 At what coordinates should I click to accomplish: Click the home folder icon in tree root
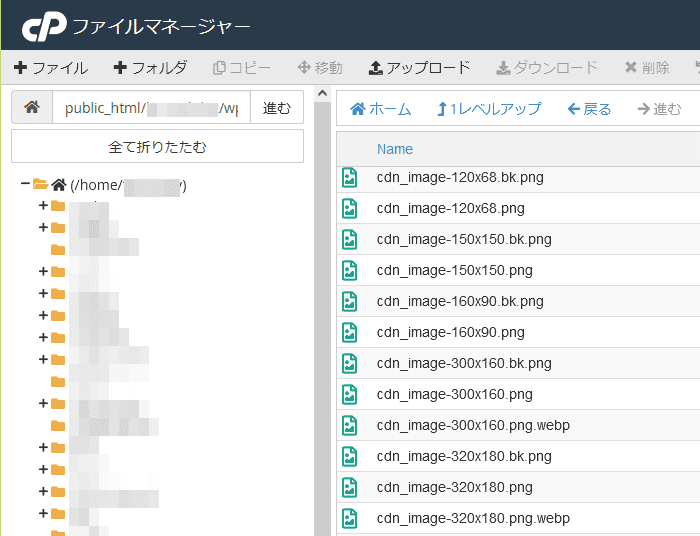59,185
